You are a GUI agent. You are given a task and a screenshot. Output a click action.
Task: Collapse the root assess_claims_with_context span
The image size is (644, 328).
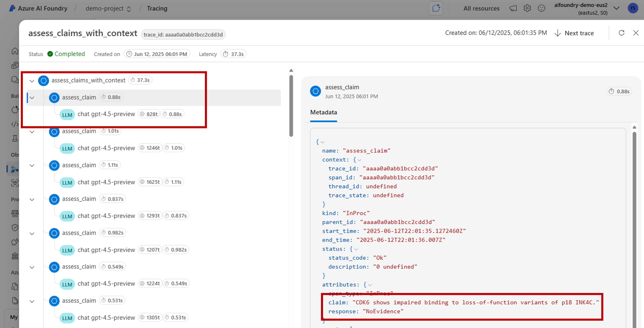click(32, 81)
